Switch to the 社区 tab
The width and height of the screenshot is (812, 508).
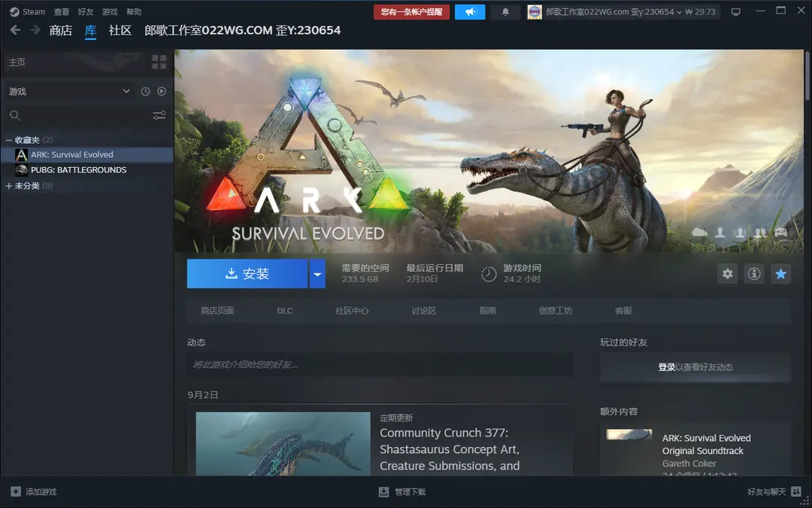point(120,31)
